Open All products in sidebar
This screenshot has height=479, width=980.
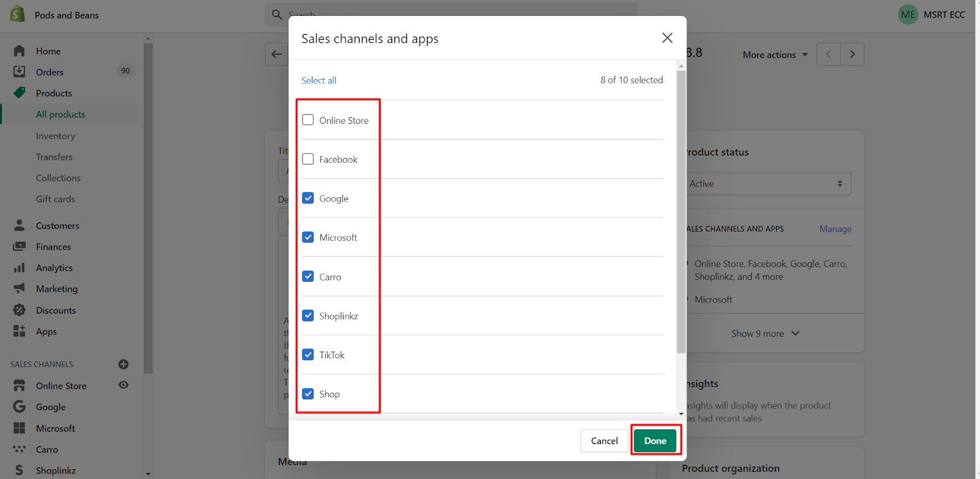[x=61, y=115]
